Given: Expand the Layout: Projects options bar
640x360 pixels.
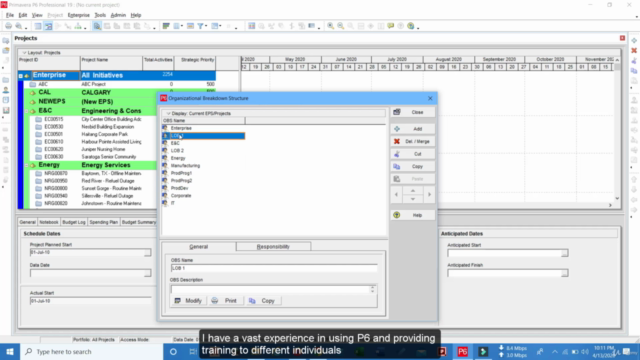Looking at the screenshot, I should 24,53.
